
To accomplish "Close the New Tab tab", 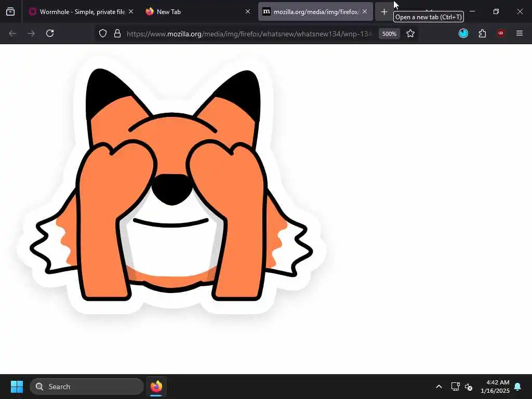I will pos(248,12).
